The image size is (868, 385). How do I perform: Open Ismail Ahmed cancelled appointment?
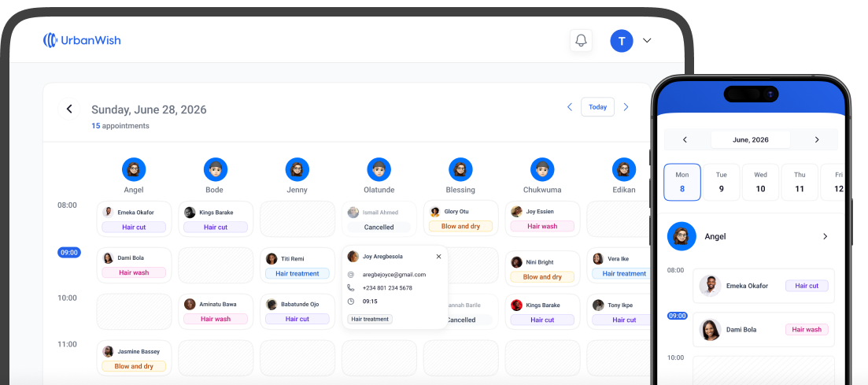click(379, 219)
